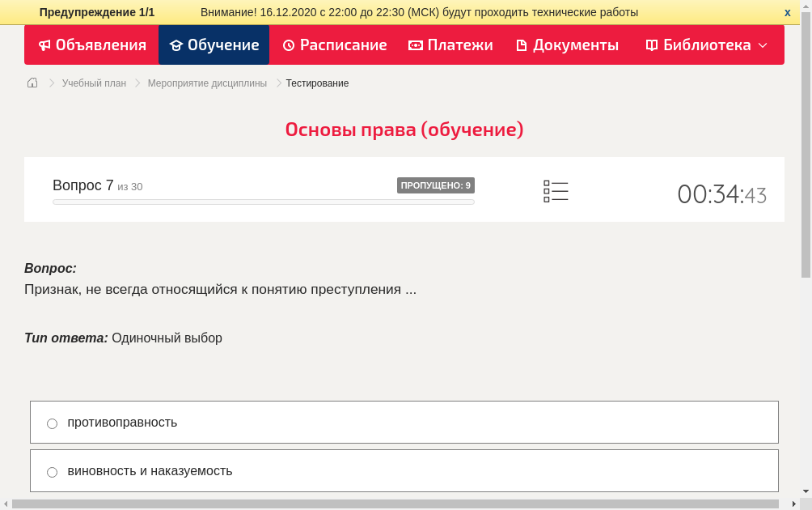Click the ПРОПУЩЕНО: 9 badge

click(436, 185)
